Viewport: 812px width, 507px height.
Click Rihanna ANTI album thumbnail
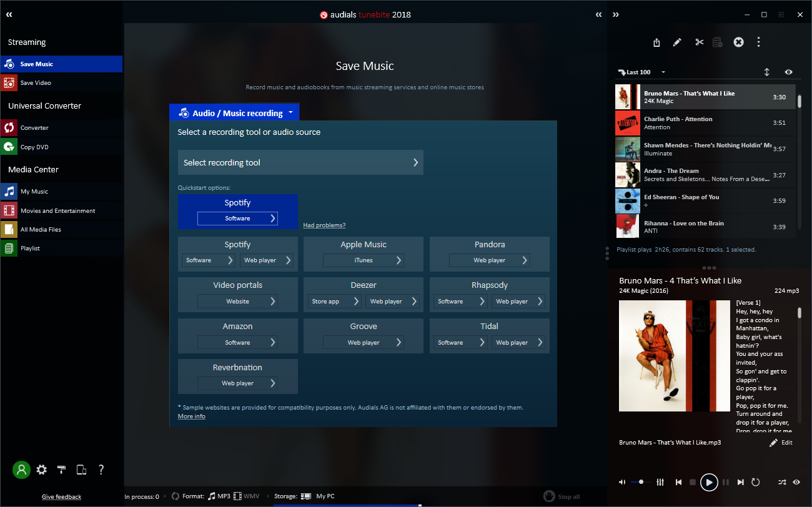(627, 226)
